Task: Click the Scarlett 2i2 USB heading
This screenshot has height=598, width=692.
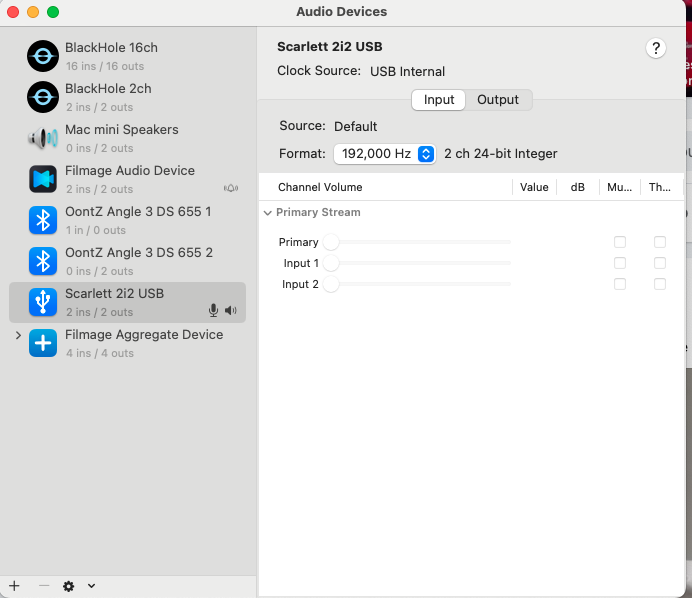Action: pos(330,47)
